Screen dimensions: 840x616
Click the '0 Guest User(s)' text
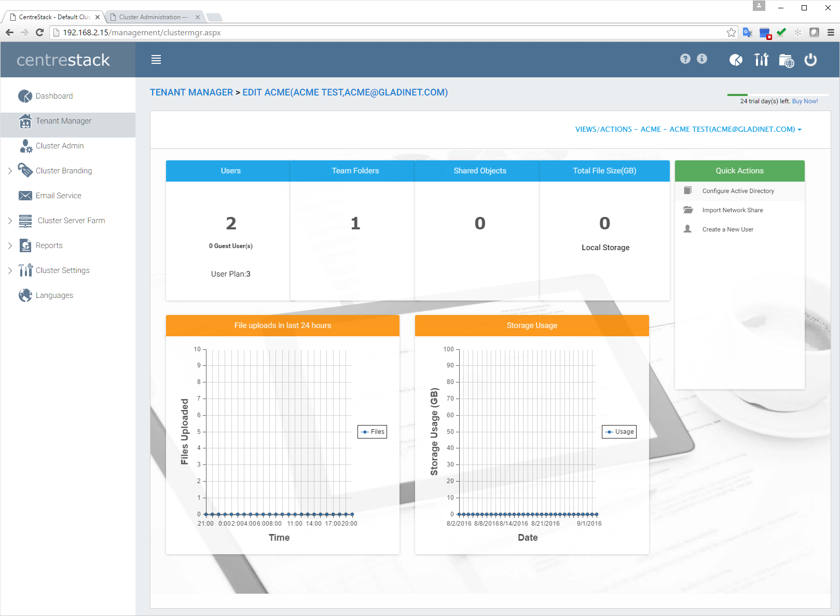pos(231,246)
